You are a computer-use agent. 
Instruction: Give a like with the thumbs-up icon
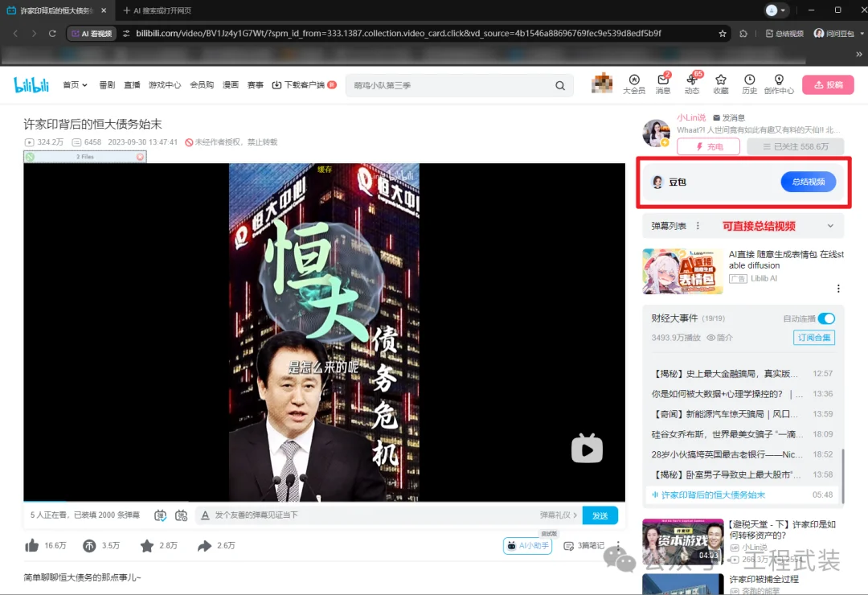click(31, 544)
